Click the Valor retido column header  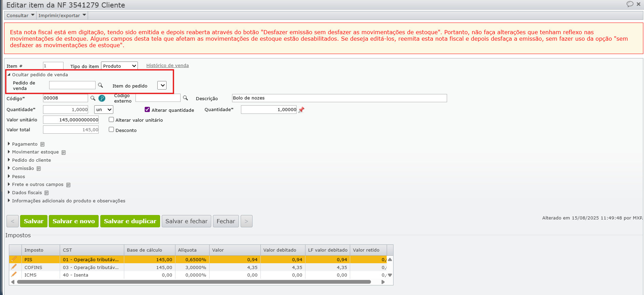369,250
